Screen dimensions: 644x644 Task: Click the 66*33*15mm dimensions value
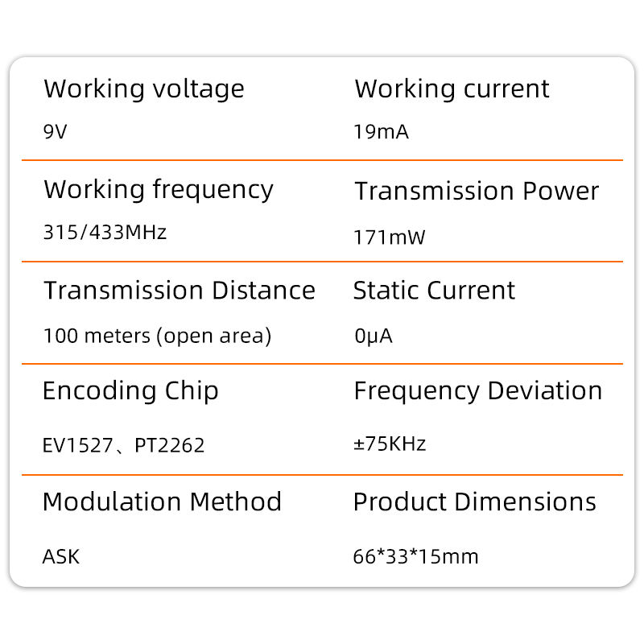(415, 556)
